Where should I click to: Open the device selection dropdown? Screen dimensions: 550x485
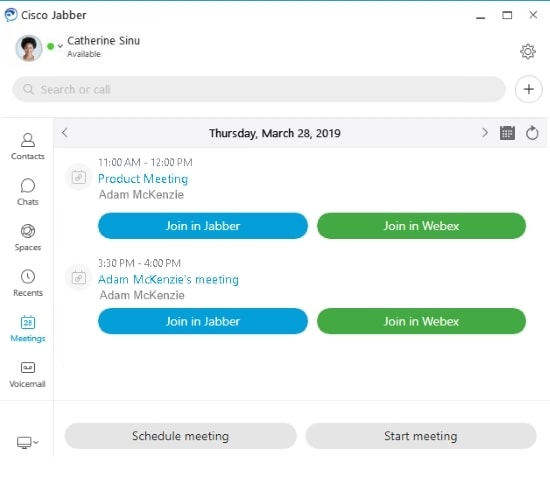(28, 442)
